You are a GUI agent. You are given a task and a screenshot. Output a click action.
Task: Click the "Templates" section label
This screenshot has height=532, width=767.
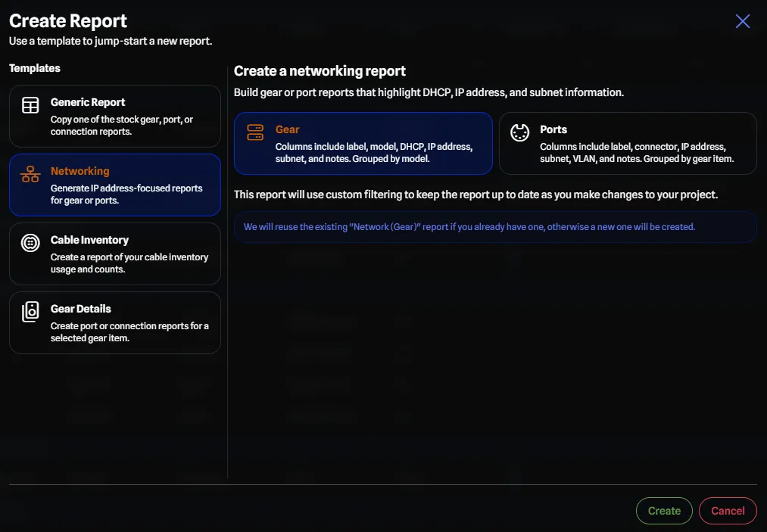click(35, 68)
